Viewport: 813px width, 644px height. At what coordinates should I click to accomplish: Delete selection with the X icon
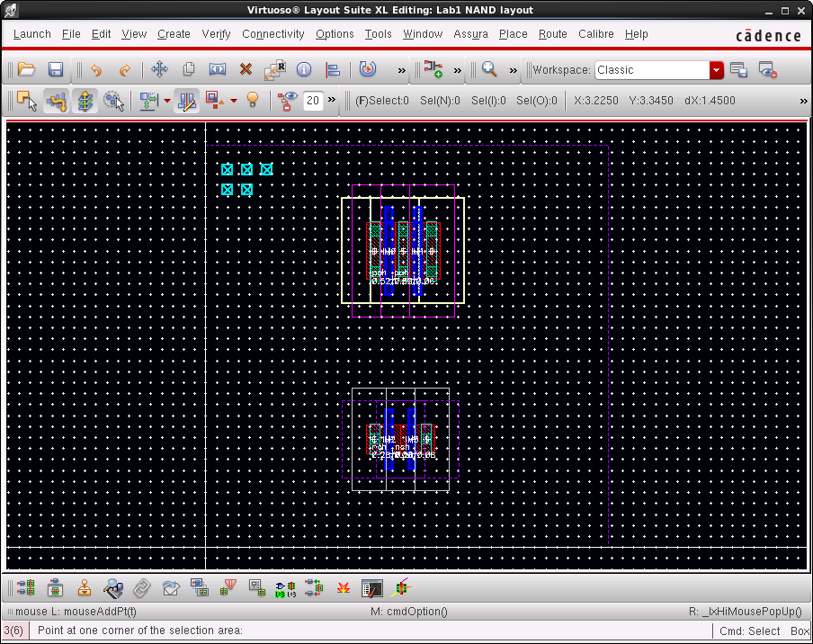pyautogui.click(x=246, y=69)
